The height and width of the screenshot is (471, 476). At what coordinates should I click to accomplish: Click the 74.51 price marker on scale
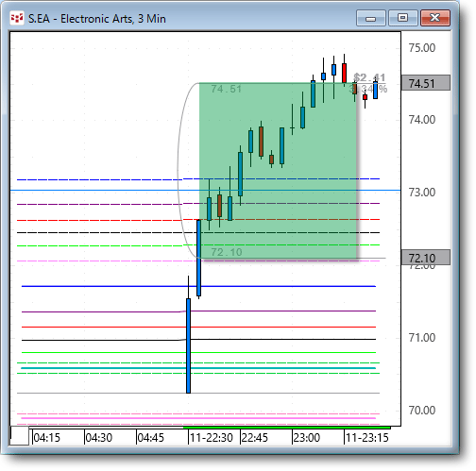pos(426,83)
